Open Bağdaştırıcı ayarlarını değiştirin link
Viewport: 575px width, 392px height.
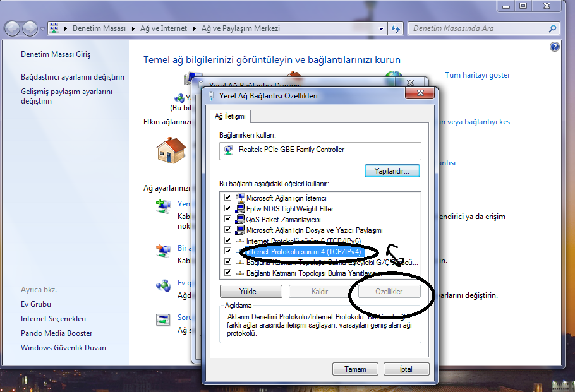click(x=73, y=77)
